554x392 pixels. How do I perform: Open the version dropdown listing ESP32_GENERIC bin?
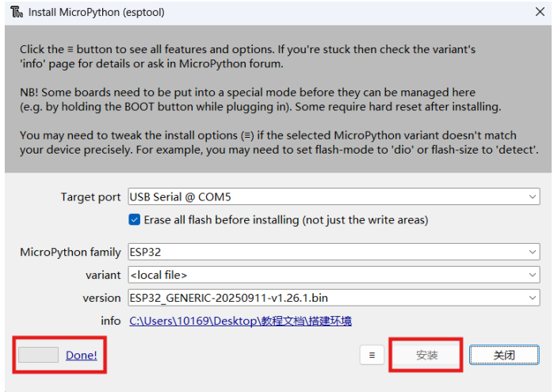533,298
